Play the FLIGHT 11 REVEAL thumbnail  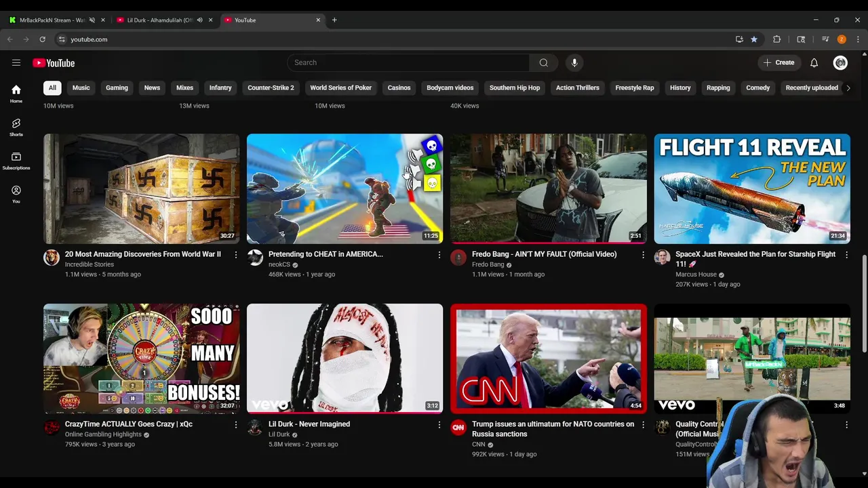(x=752, y=189)
